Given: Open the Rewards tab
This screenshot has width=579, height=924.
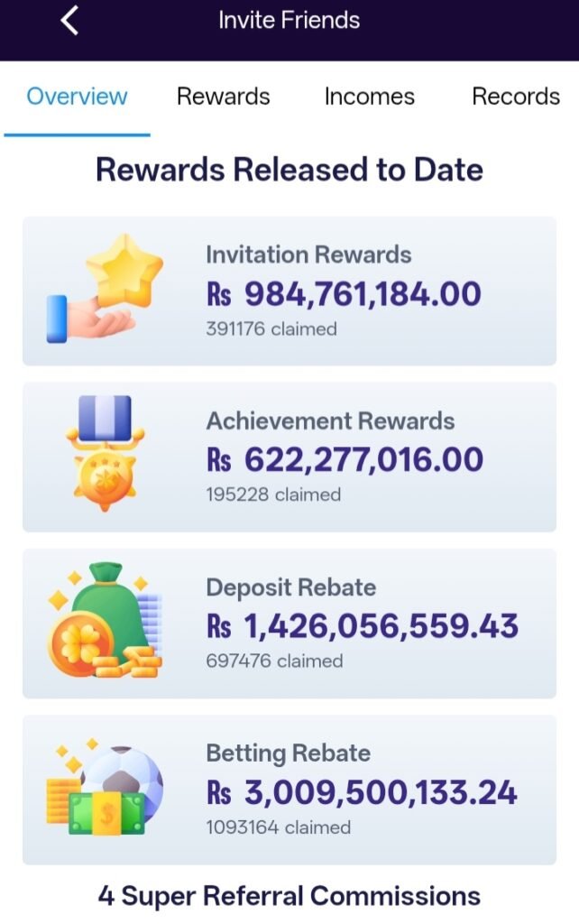Looking at the screenshot, I should click(223, 97).
